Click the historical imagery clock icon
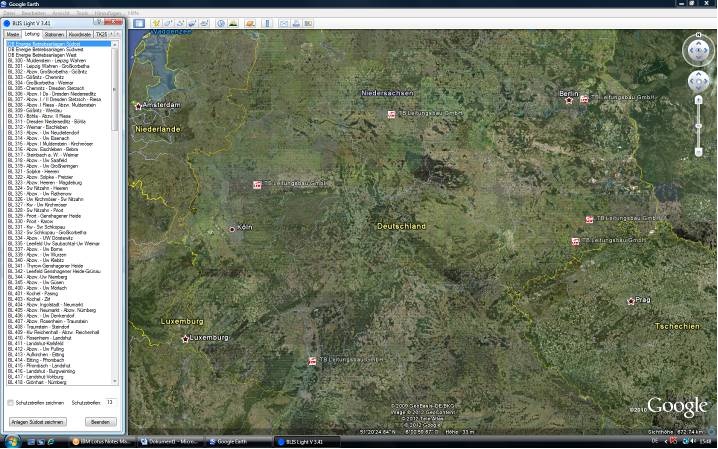The image size is (718, 449). (x=221, y=23)
